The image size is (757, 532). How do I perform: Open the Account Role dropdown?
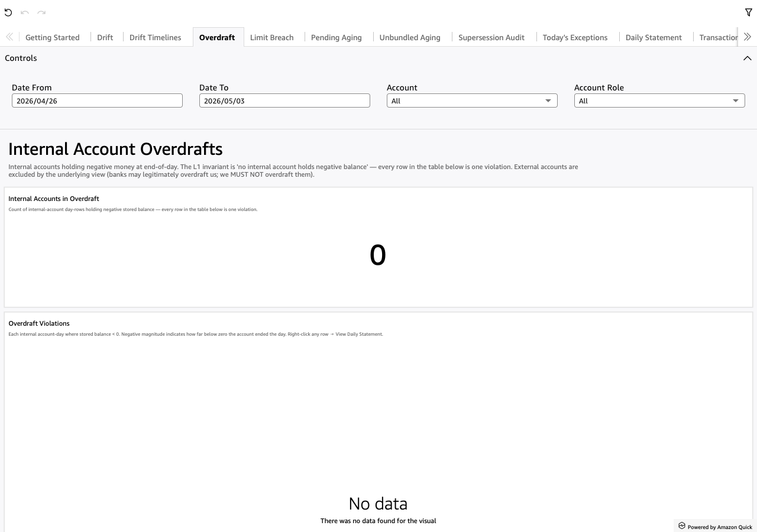point(659,100)
